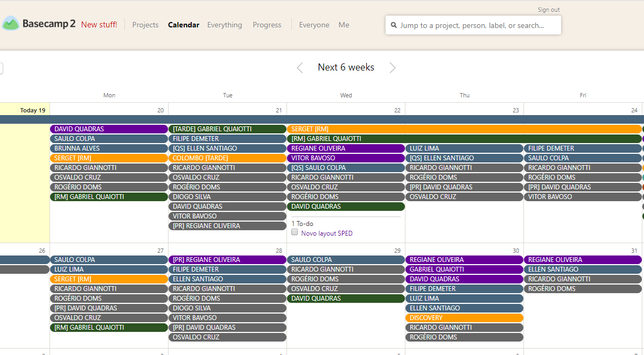Click the Basecamp 2 logo icon

click(x=12, y=23)
